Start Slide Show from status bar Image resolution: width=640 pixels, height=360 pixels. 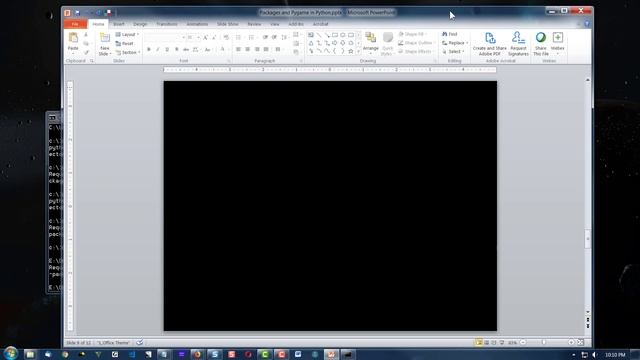pyautogui.click(x=502, y=342)
